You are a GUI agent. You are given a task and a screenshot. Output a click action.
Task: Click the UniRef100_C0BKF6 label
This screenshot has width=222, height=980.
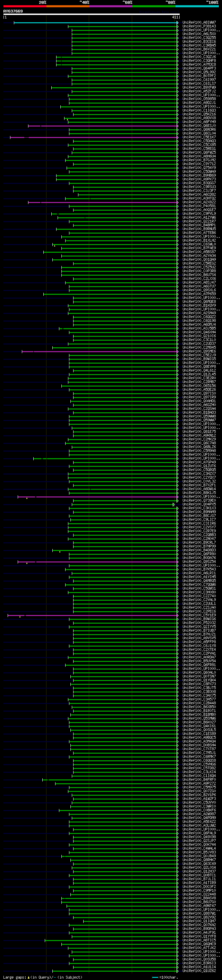(x=199, y=810)
